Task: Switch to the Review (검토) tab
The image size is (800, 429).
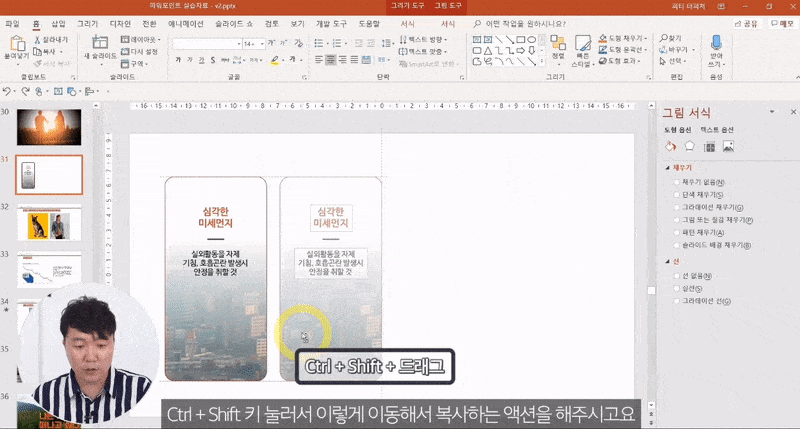Action: 272,24
